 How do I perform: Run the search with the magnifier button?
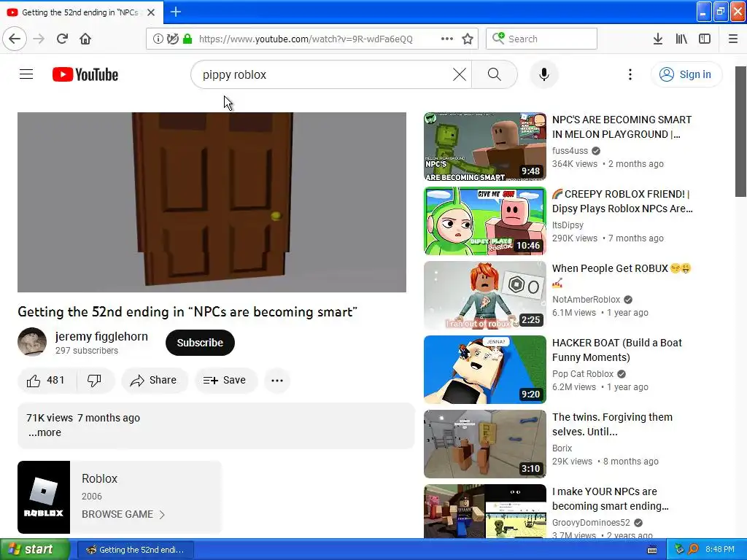click(x=495, y=74)
